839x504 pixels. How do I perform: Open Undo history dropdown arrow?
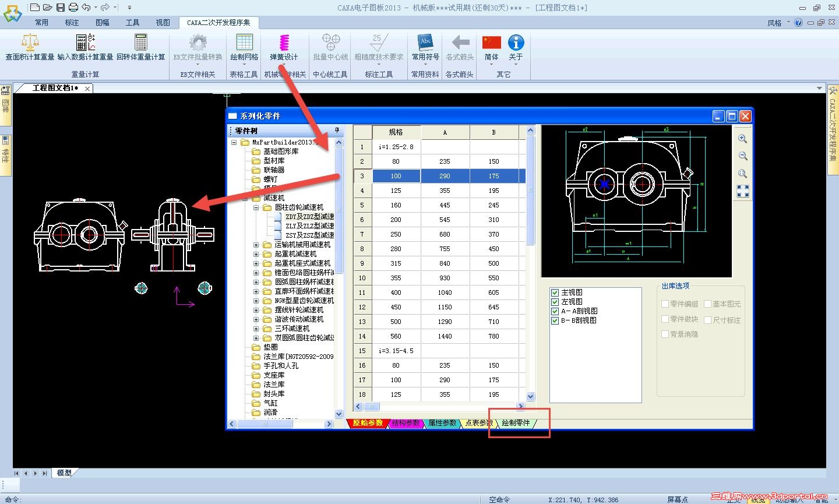96,8
